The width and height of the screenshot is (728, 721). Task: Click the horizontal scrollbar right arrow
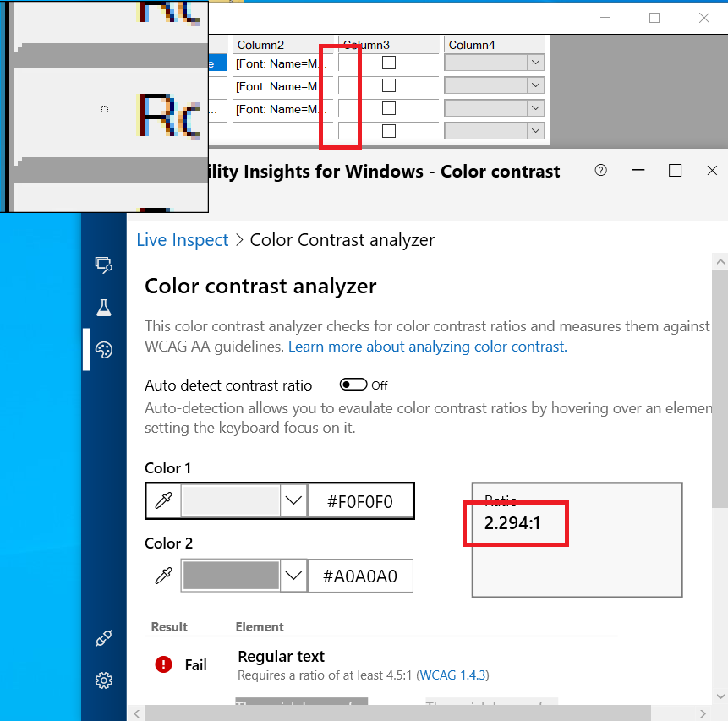click(x=703, y=713)
